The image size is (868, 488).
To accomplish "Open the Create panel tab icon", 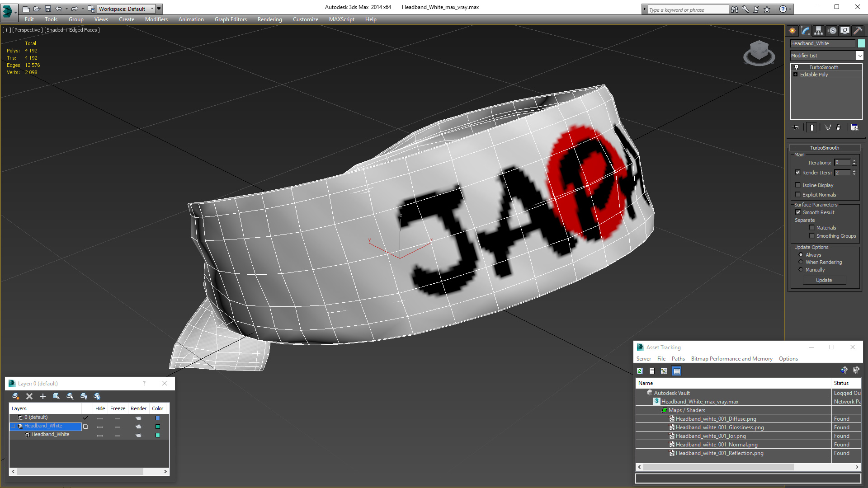I will (x=792, y=31).
